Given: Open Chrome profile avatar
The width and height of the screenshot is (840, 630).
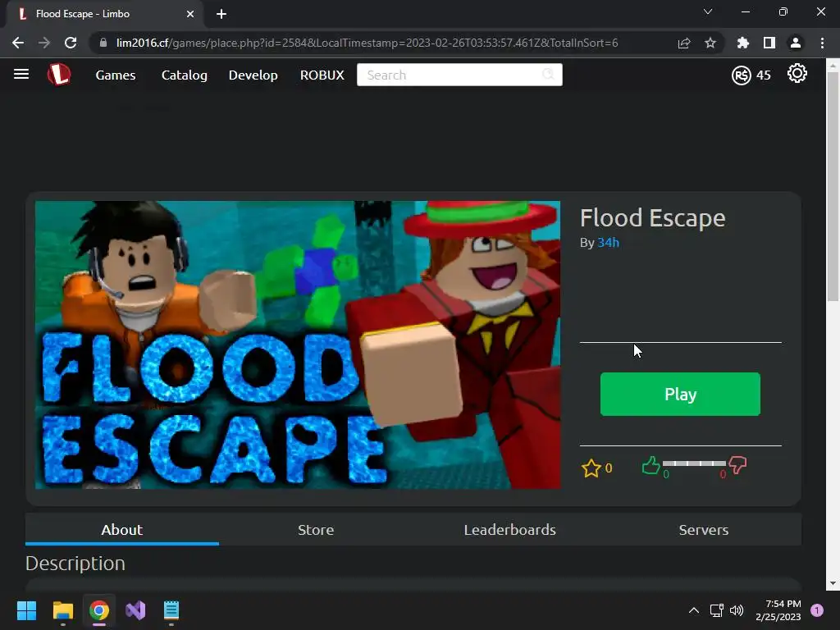Looking at the screenshot, I should [x=796, y=43].
